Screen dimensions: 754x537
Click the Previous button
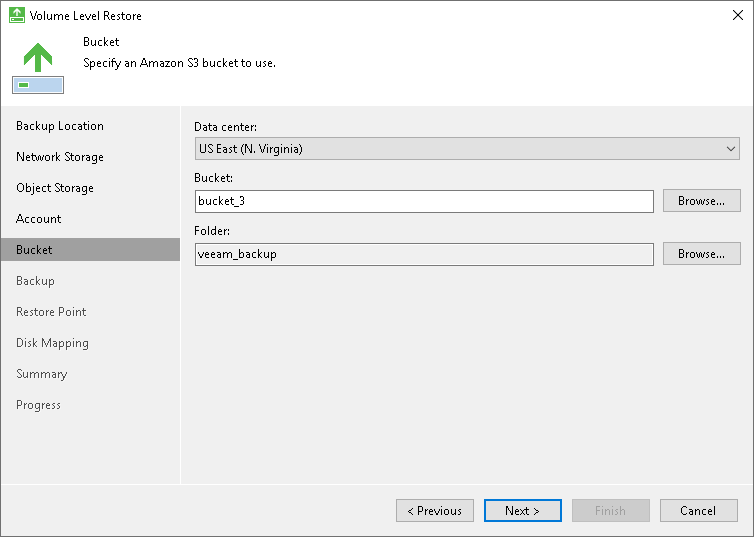click(435, 511)
